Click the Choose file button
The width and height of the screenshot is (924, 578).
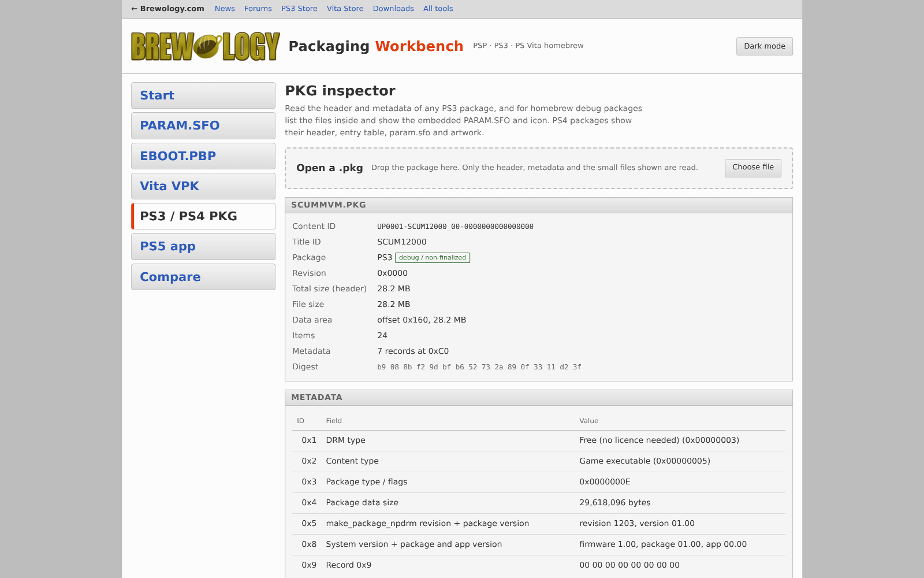753,168
